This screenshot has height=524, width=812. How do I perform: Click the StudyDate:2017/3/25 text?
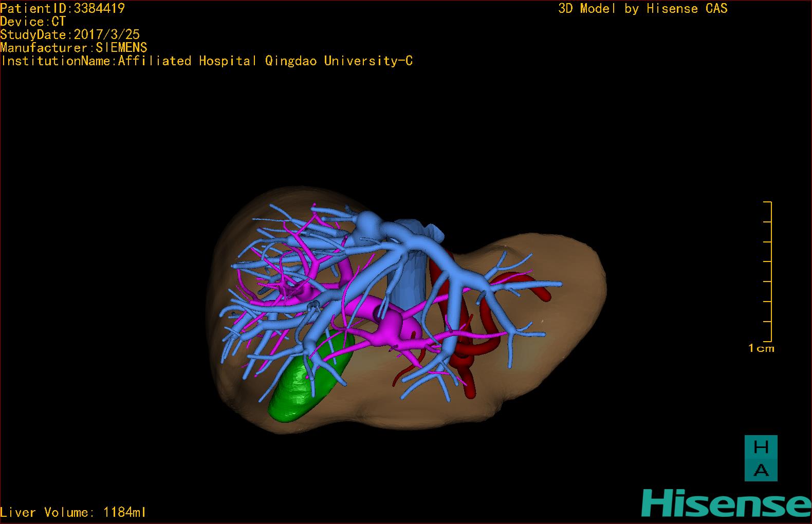pyautogui.click(x=70, y=34)
